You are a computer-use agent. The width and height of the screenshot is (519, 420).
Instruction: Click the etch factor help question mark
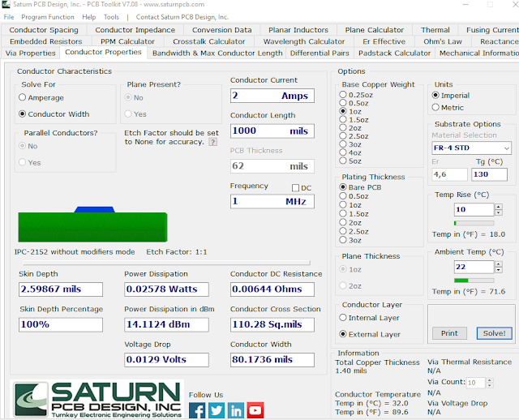[x=212, y=142]
